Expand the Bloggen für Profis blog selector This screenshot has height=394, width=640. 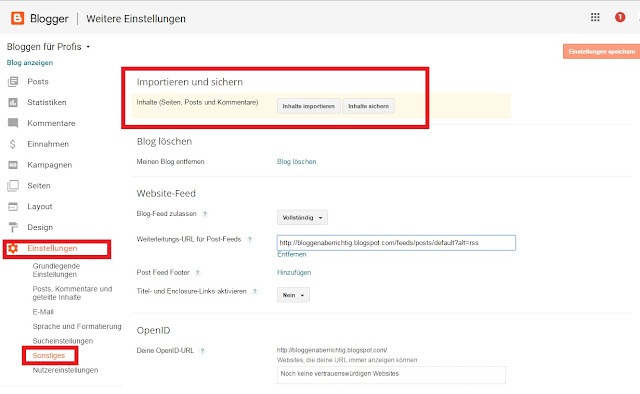pyautogui.click(x=48, y=47)
